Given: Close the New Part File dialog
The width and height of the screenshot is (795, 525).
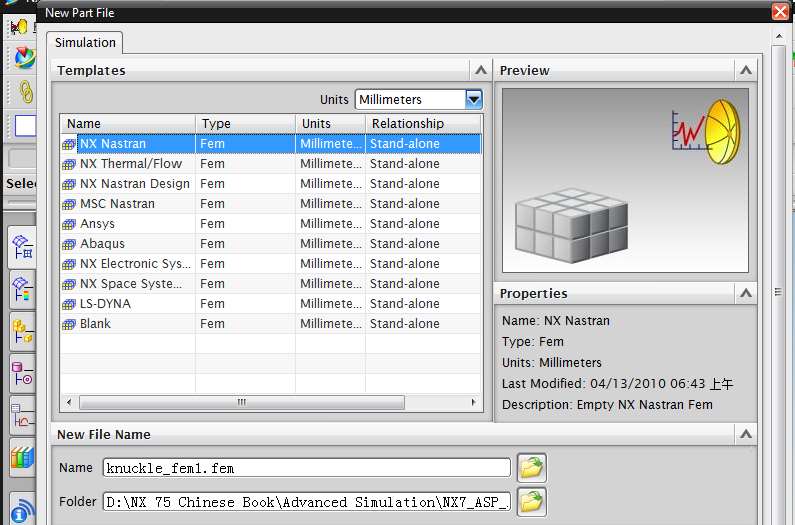Looking at the screenshot, I should [x=780, y=12].
